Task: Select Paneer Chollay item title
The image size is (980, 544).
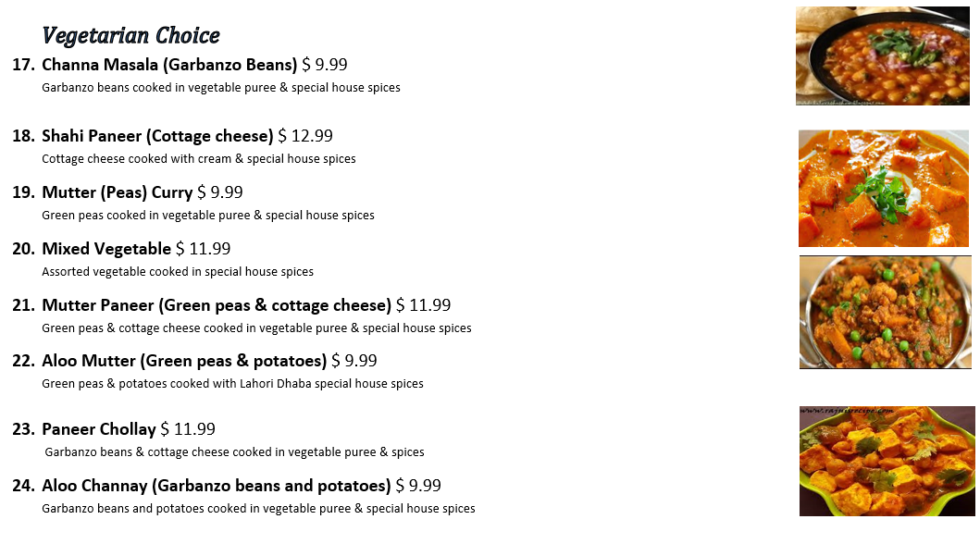Action: pos(99,429)
